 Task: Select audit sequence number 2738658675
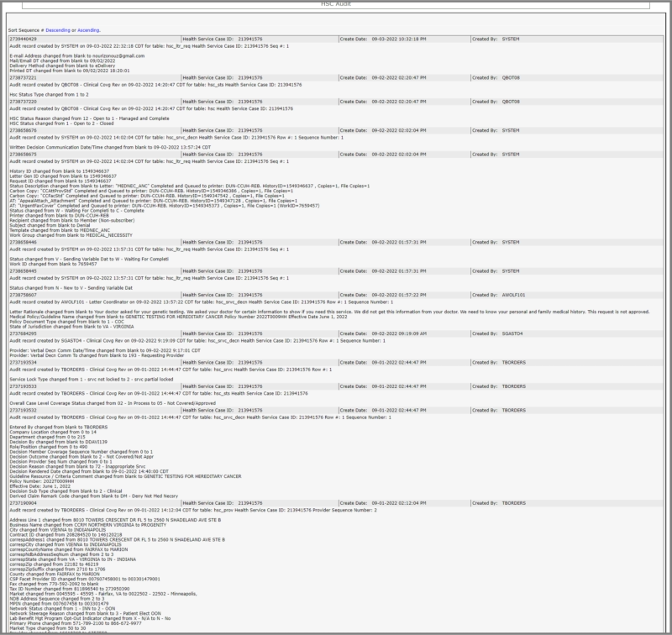pos(23,155)
